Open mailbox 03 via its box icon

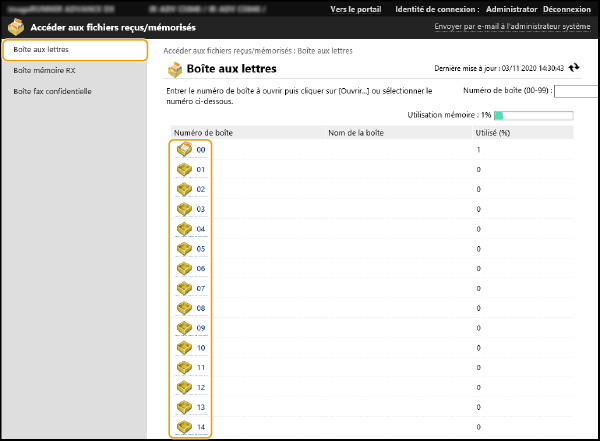(184, 209)
